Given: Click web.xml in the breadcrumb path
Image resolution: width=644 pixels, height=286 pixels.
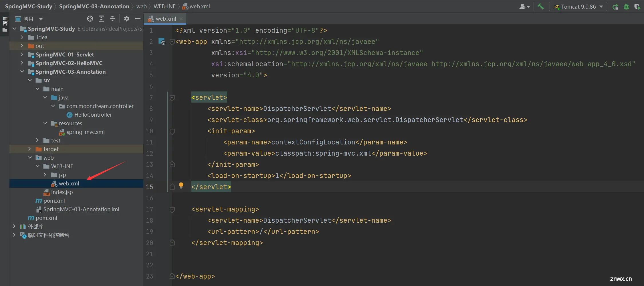Looking at the screenshot, I should (196, 6).
